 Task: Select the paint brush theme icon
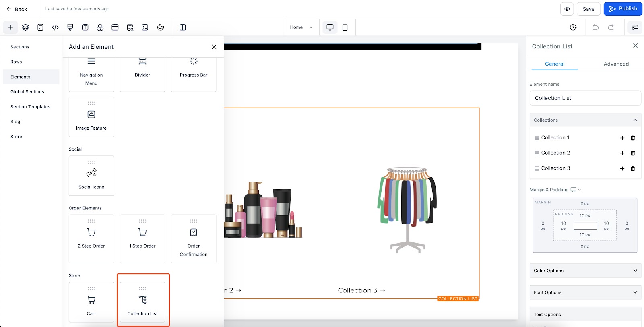pos(70,27)
